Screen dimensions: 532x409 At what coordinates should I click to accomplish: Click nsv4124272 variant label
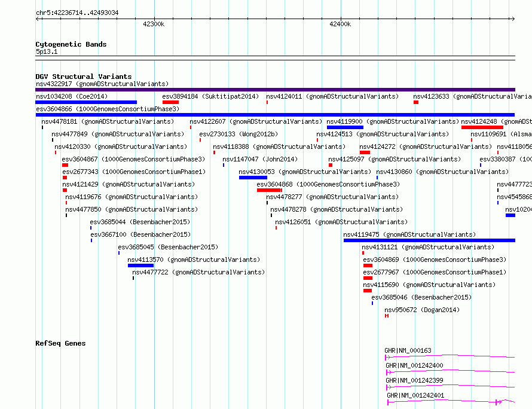[x=426, y=146]
